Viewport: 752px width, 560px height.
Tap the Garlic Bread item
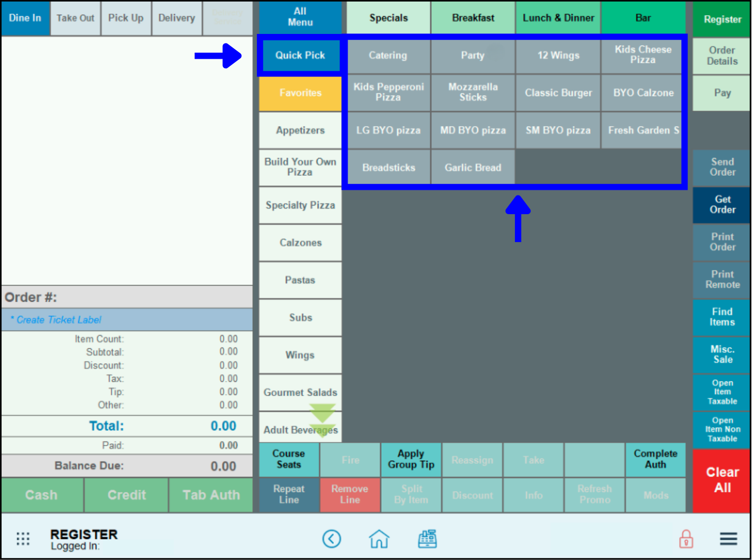(x=473, y=168)
